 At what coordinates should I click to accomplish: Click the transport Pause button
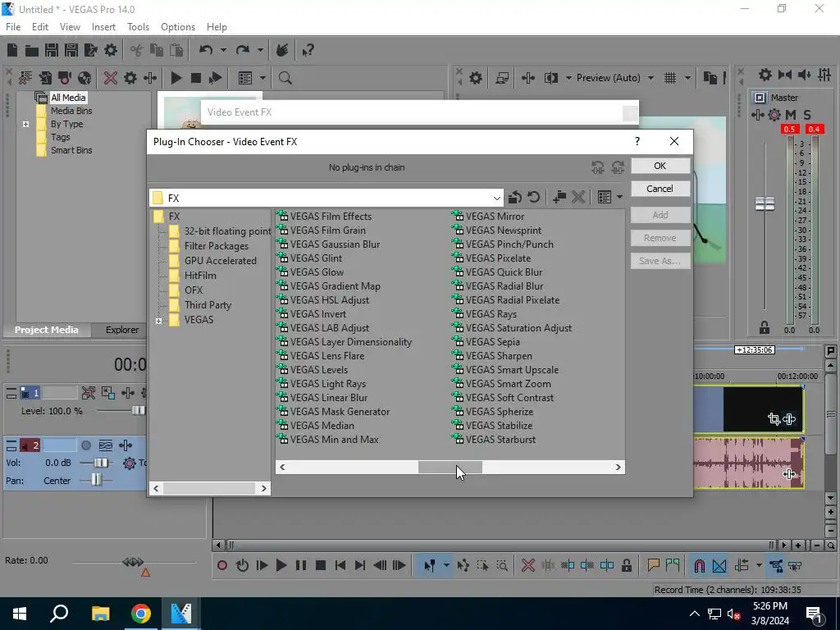pyautogui.click(x=301, y=565)
